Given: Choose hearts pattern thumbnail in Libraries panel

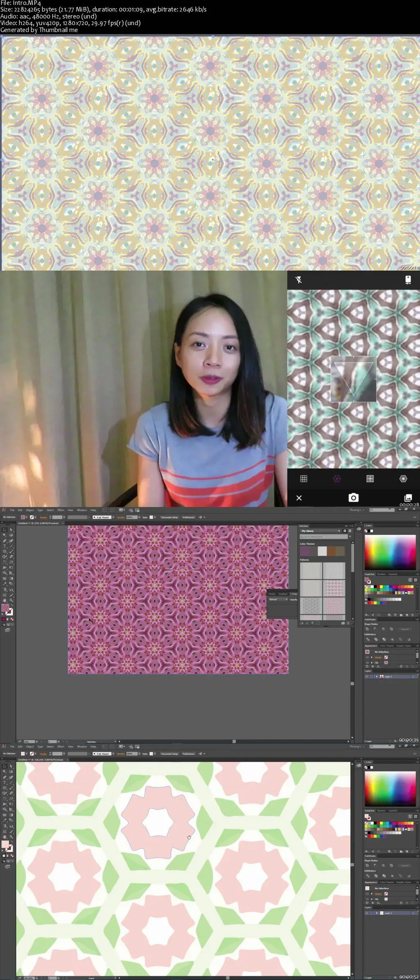Looking at the screenshot, I should pyautogui.click(x=334, y=588).
